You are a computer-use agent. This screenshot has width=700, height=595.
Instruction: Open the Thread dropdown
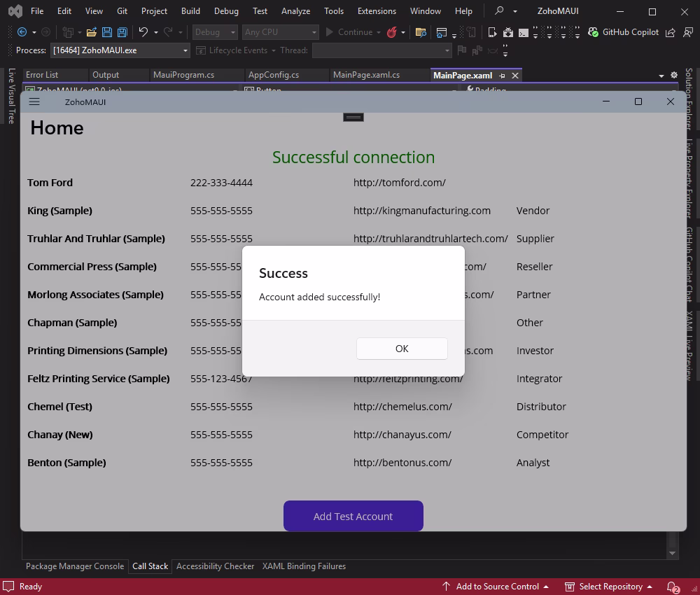(381, 50)
